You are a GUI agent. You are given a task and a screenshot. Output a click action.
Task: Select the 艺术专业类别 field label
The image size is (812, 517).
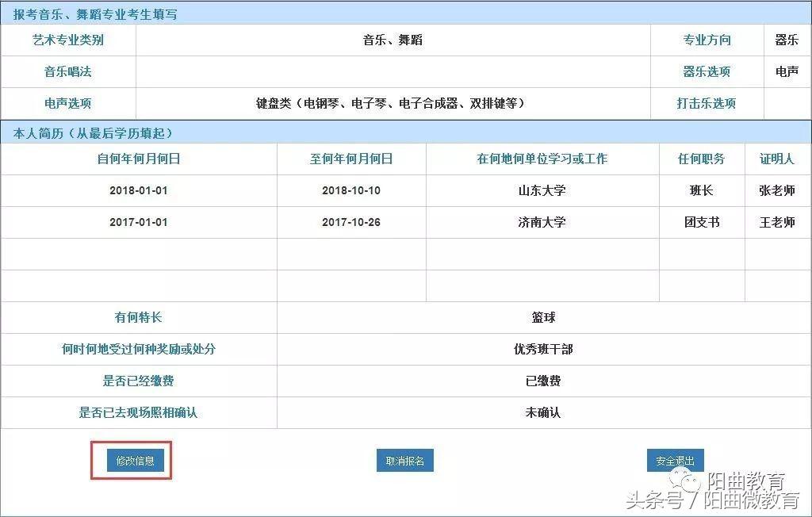[x=67, y=40]
